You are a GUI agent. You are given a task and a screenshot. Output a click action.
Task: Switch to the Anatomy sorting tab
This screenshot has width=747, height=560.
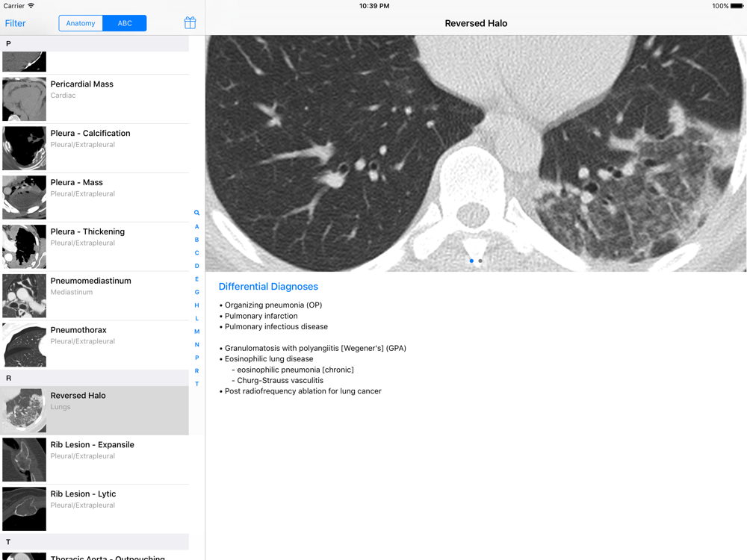(81, 23)
